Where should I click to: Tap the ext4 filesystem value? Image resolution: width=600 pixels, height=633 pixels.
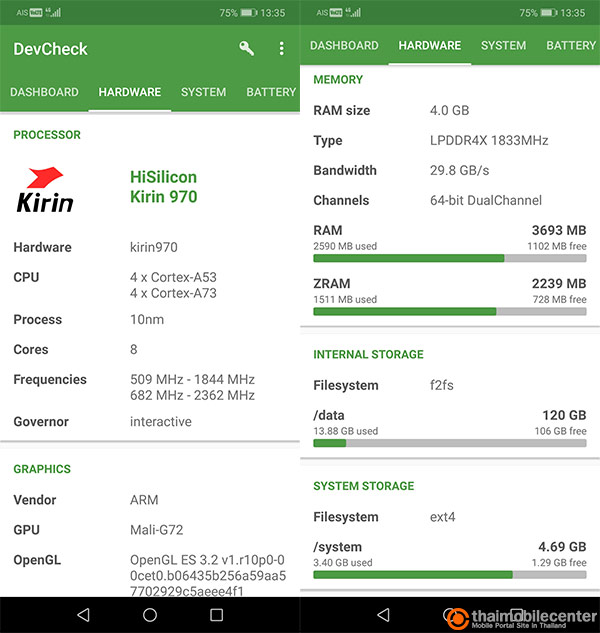point(443,517)
